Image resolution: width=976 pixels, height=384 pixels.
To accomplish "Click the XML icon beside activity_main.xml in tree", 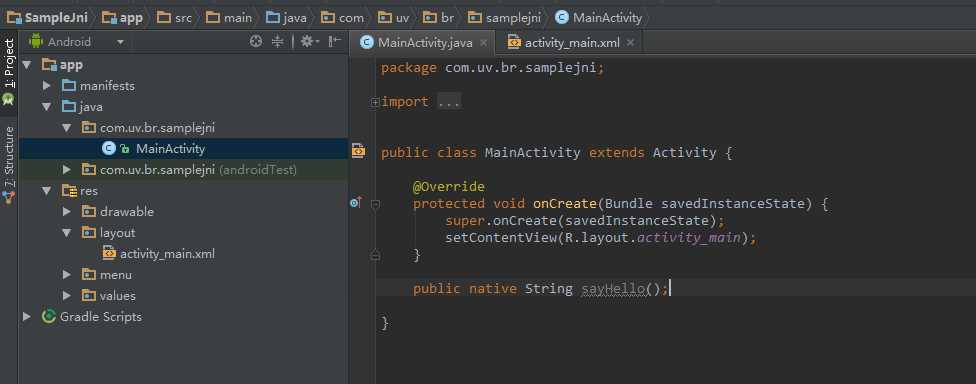I will click(109, 254).
